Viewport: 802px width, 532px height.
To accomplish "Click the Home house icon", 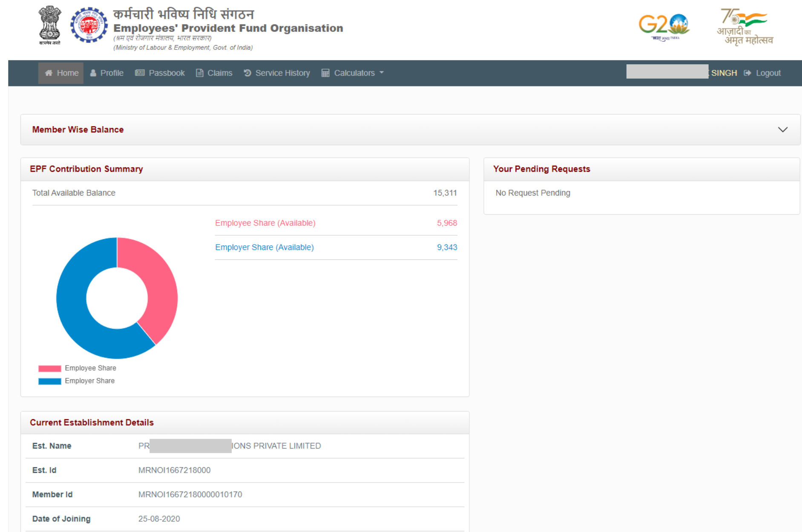I will click(x=49, y=73).
